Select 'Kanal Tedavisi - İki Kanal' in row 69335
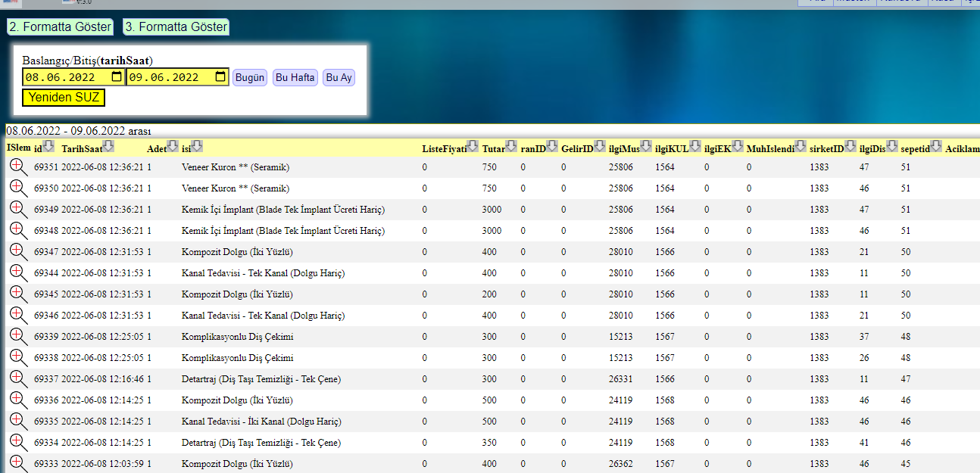 coord(234,421)
